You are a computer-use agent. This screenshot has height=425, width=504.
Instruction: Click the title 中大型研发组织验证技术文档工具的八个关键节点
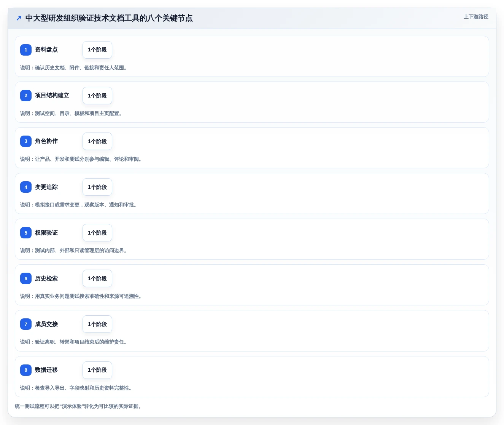pyautogui.click(x=109, y=18)
